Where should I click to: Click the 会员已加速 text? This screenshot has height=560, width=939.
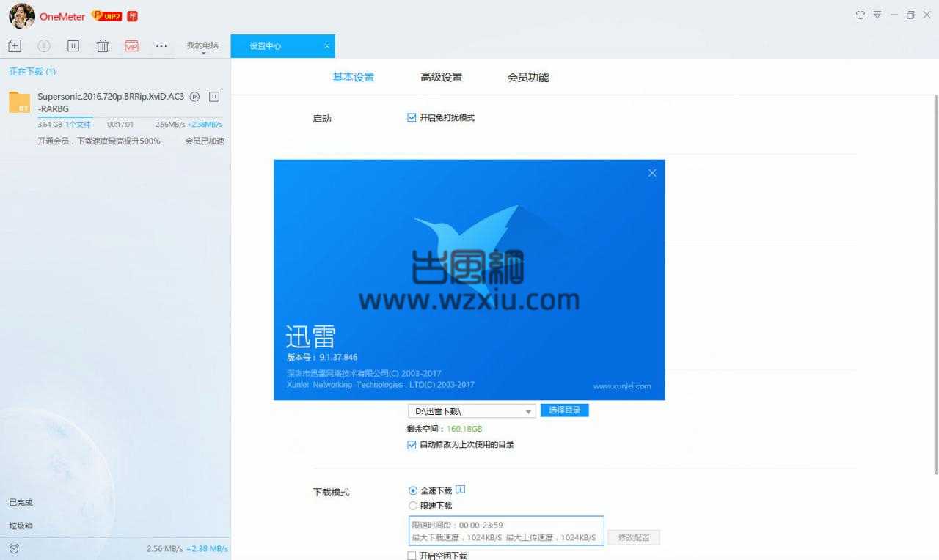click(205, 141)
